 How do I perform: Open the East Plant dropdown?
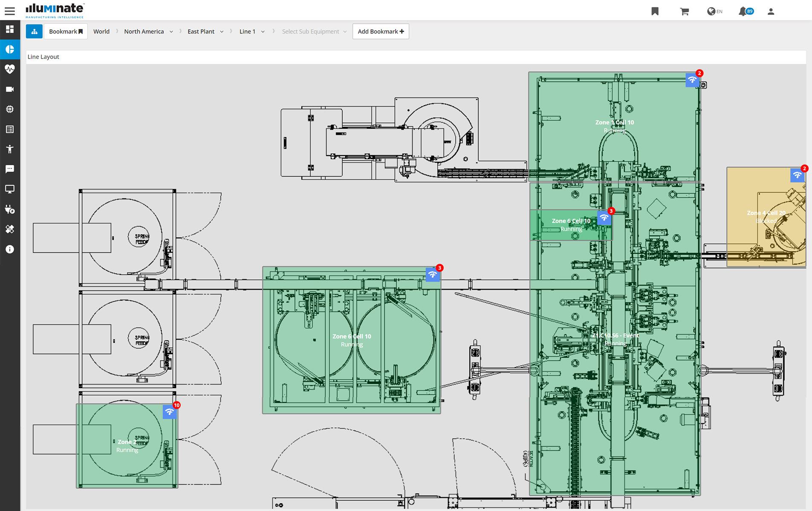tap(205, 31)
